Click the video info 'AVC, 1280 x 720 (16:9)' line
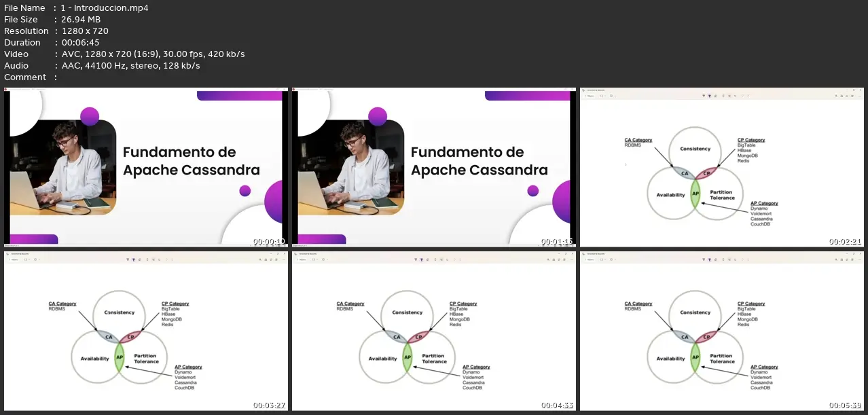This screenshot has height=415, width=868. [153, 54]
